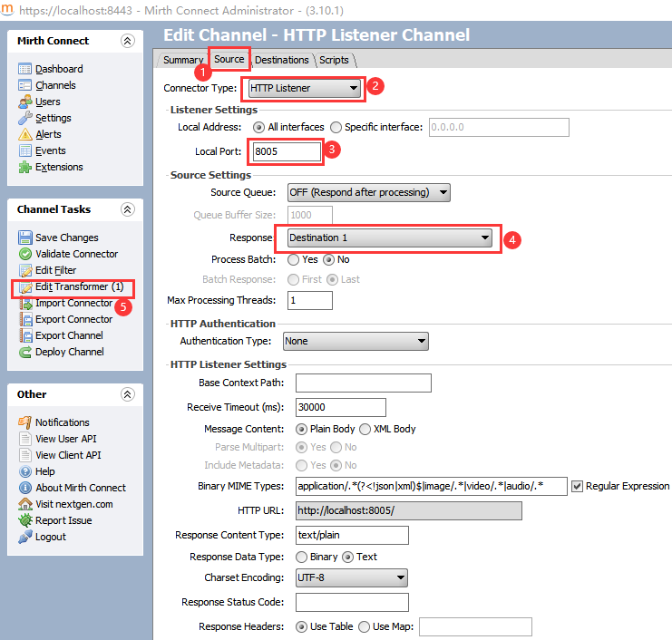The height and width of the screenshot is (640, 672).
Task: Select Binary response data type
Action: pos(301,557)
